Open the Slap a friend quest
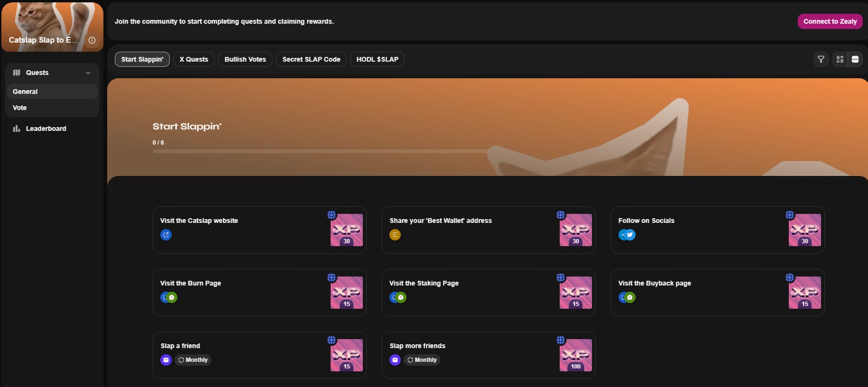The height and width of the screenshot is (387, 868). (x=259, y=355)
